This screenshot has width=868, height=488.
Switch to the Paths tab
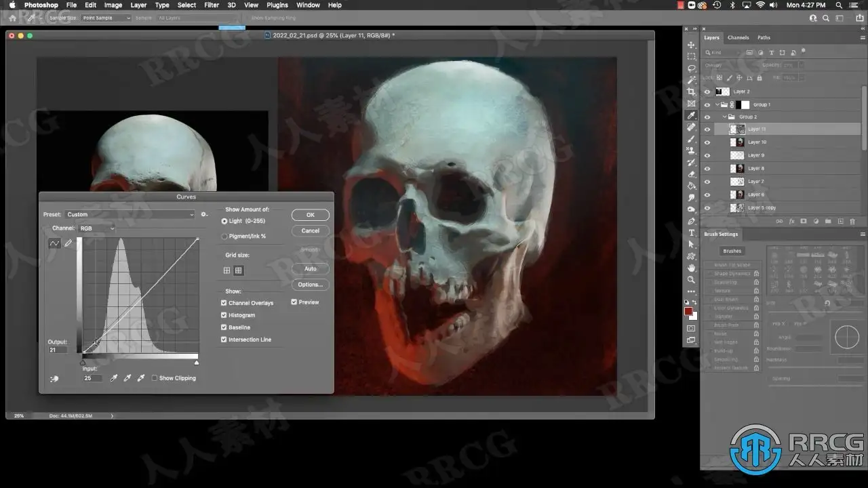click(x=764, y=38)
